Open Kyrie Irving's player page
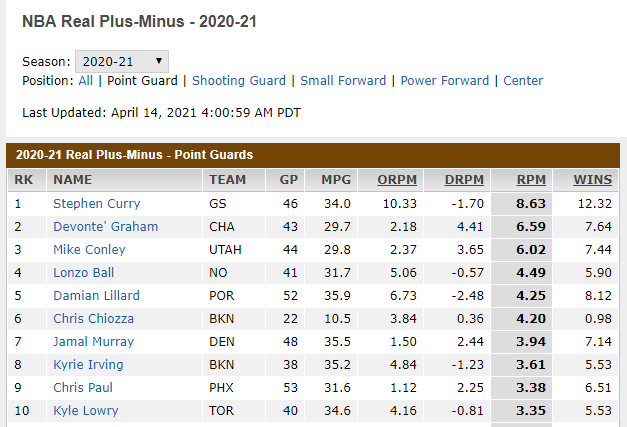 pos(89,365)
